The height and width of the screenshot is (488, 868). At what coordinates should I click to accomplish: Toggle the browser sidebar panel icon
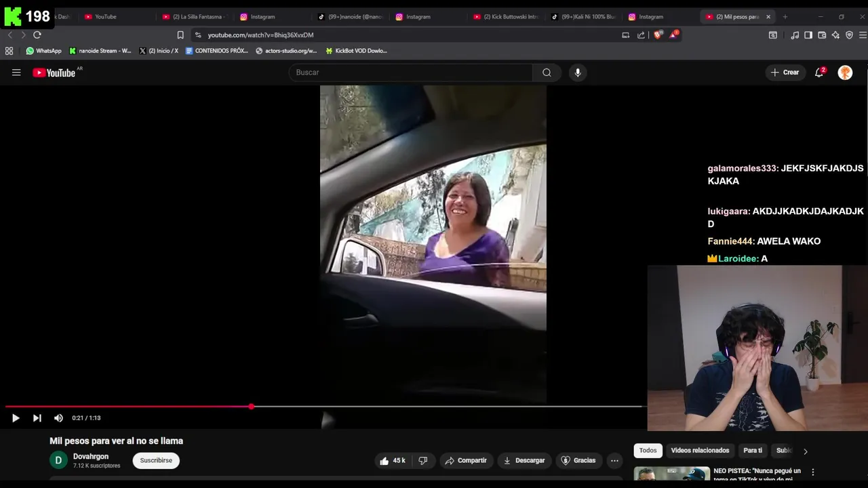(808, 35)
